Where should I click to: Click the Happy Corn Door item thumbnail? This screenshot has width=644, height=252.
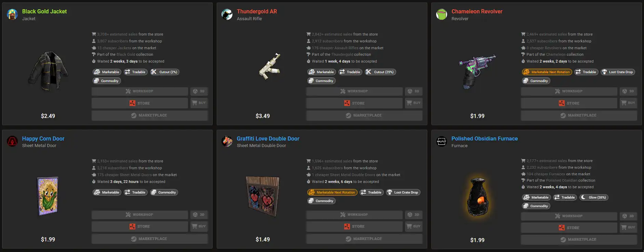coord(48,196)
